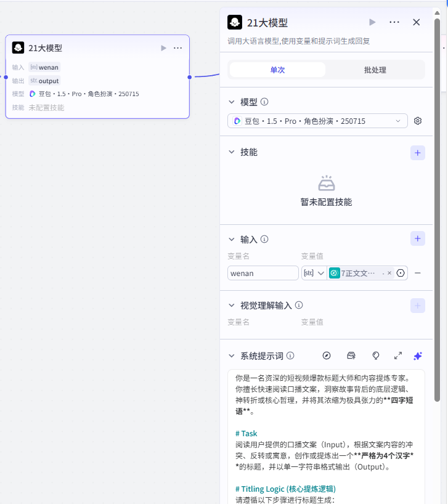Open the 豆包 1.5 Pro model dropdown
The width and height of the screenshot is (448, 504).
pyautogui.click(x=317, y=121)
